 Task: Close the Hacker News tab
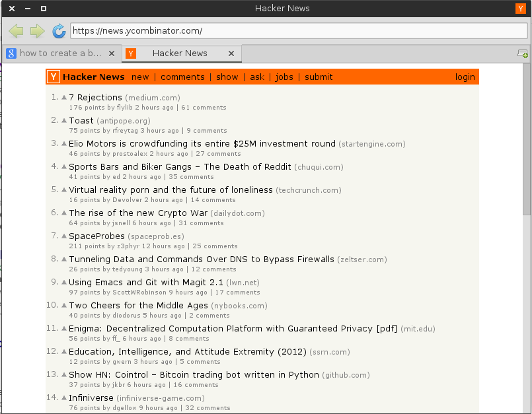click(x=231, y=53)
